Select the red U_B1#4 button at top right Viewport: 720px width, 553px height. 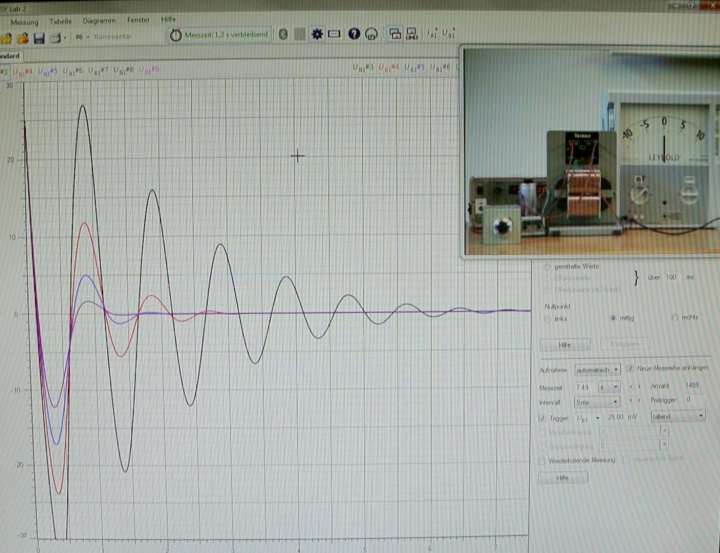coord(388,68)
